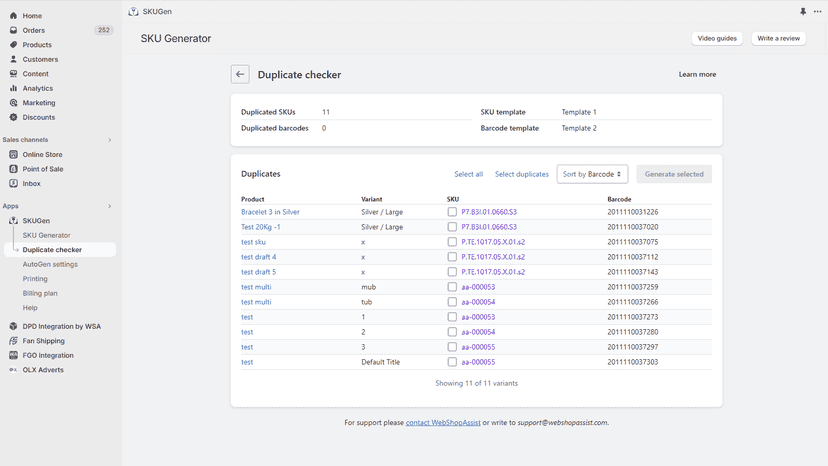Click the Customers person icon
Viewport: 828px width, 466px height.
tap(13, 59)
